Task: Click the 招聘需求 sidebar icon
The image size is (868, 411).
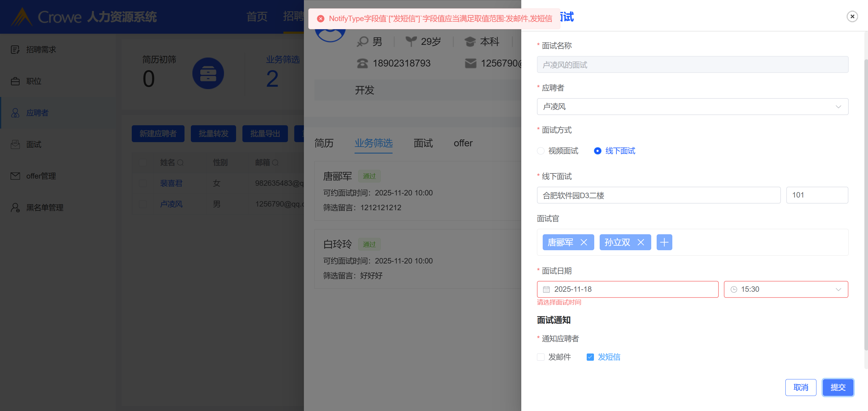Action: (15, 49)
